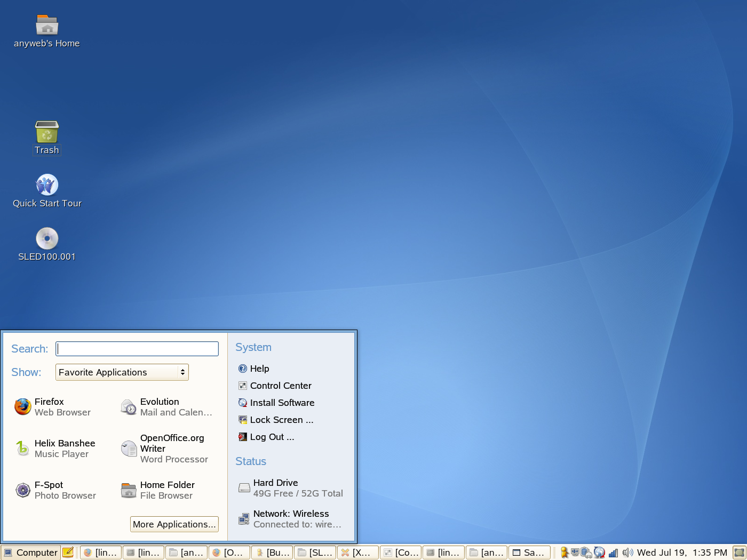Screen dimensions: 747x560
Task: Switch to Sa… taskbar window
Action: [529, 553]
